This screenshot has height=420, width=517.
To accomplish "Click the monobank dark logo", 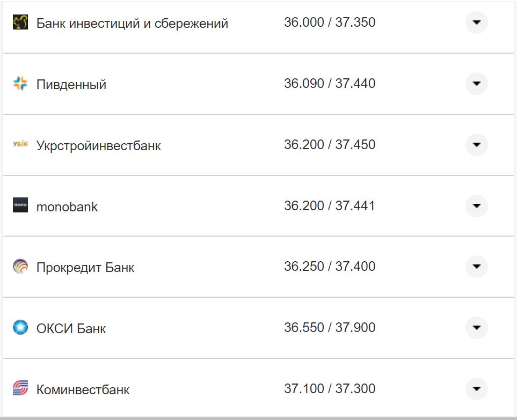I will click(x=21, y=206).
